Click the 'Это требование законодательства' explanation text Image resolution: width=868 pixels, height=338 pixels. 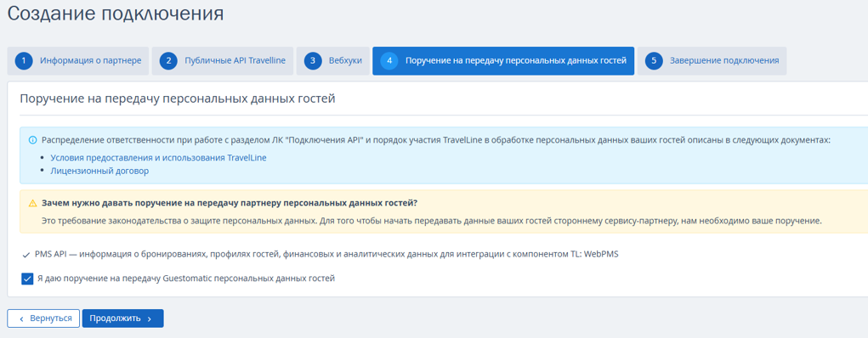click(x=432, y=221)
